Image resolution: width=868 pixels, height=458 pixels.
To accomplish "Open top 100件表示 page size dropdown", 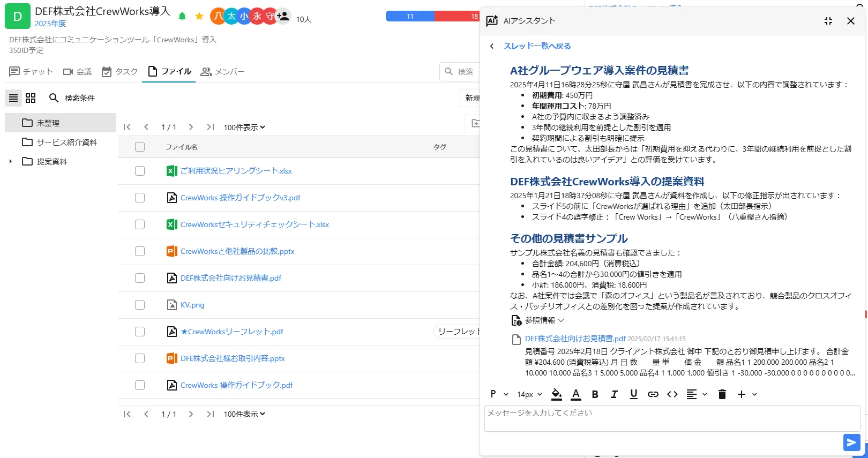I will 244,127.
